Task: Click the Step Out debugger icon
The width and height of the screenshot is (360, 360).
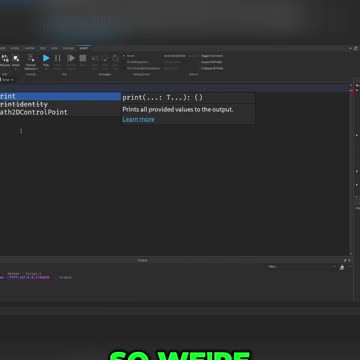Action: pyautogui.click(x=115, y=58)
